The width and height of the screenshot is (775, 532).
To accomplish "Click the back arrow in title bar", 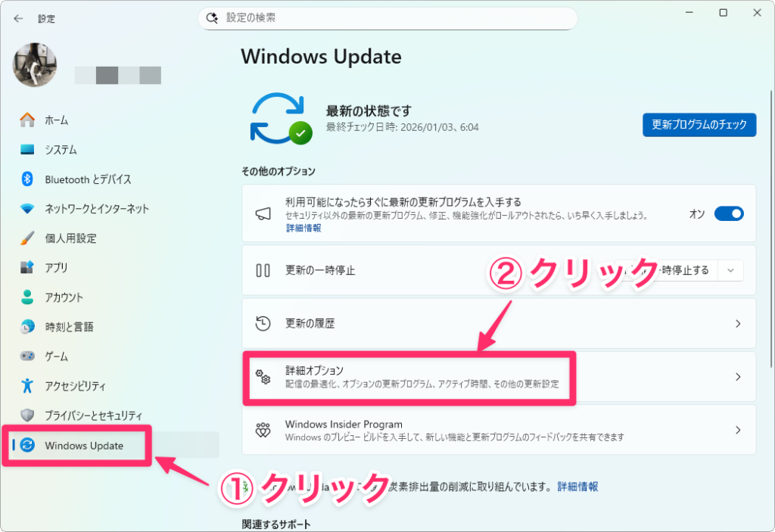I will click(x=18, y=18).
